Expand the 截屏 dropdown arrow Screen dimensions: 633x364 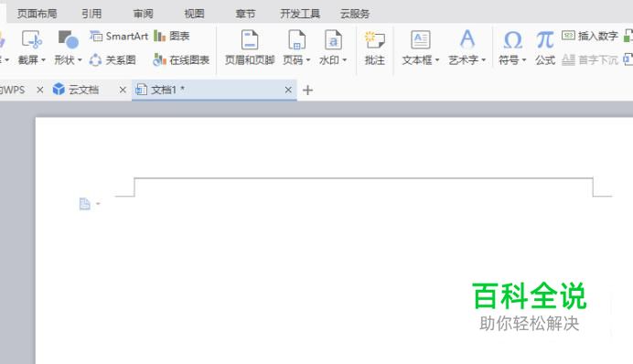pyautogui.click(x=43, y=60)
